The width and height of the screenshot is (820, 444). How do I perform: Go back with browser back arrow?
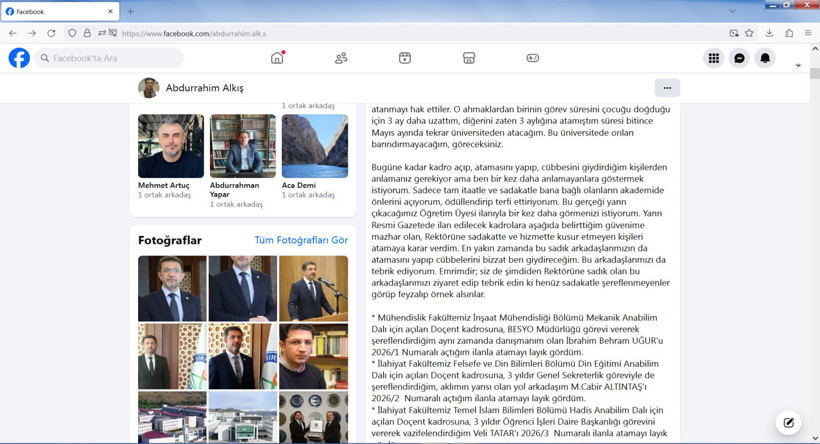click(13, 33)
